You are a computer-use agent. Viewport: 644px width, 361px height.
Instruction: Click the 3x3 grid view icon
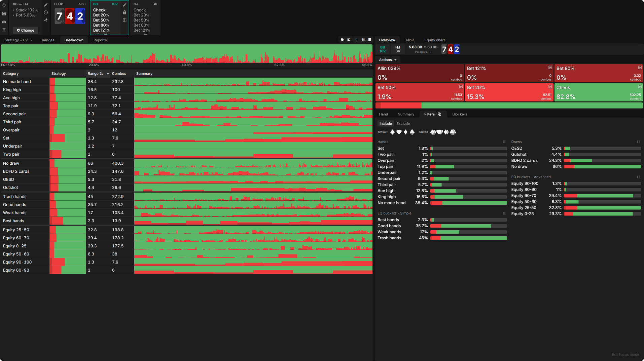[x=363, y=40]
